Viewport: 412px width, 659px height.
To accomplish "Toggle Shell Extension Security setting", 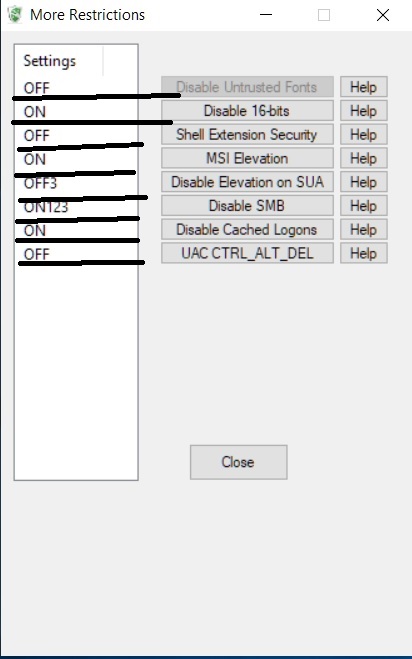I will coord(247,134).
